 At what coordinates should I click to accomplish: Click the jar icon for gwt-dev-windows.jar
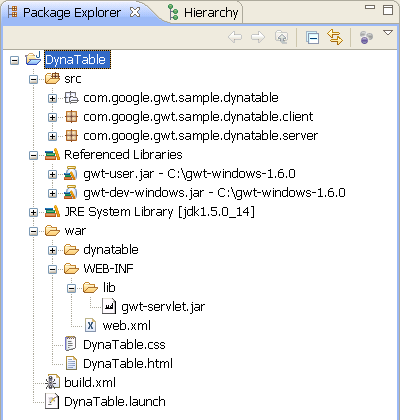click(x=71, y=192)
